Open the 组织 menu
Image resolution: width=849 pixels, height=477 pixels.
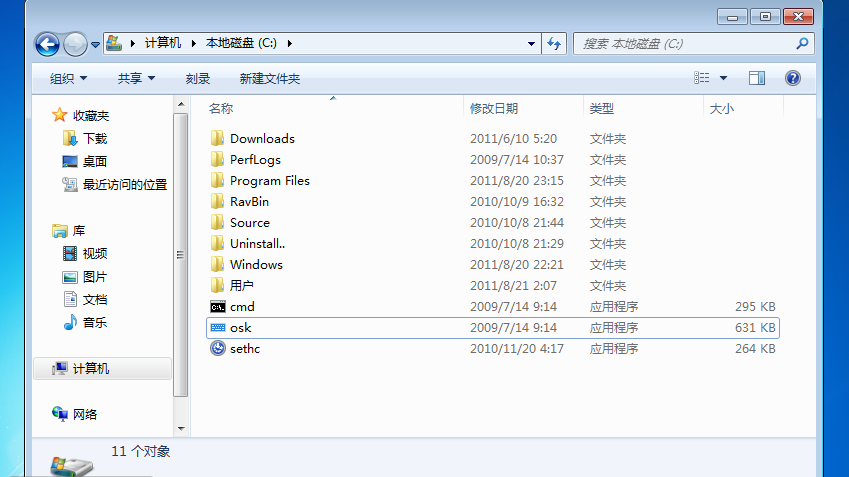pyautogui.click(x=68, y=78)
